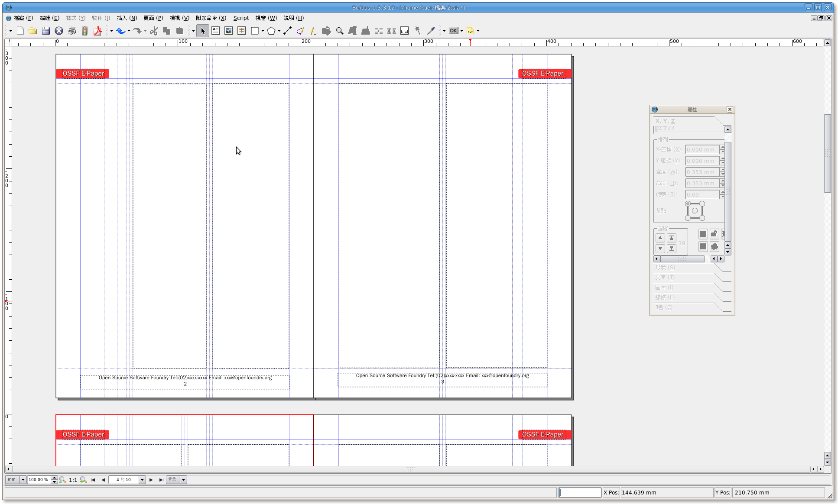This screenshot has height=504, width=838.
Task: Pick the Eyedropper tool
Action: pos(431,31)
